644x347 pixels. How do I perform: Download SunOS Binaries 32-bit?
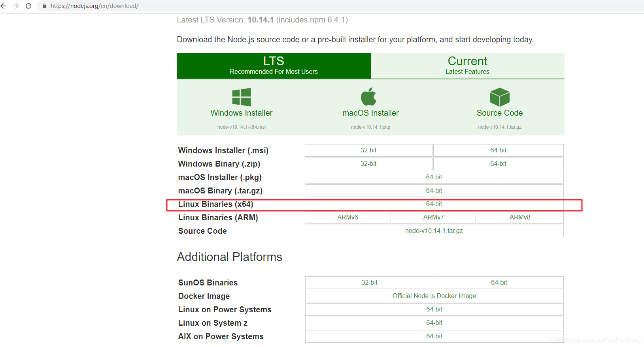coord(369,283)
